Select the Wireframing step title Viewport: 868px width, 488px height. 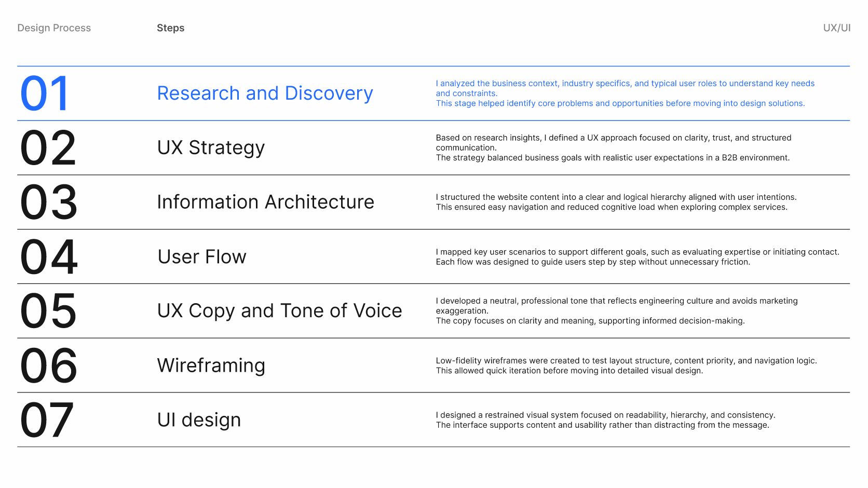(x=211, y=365)
